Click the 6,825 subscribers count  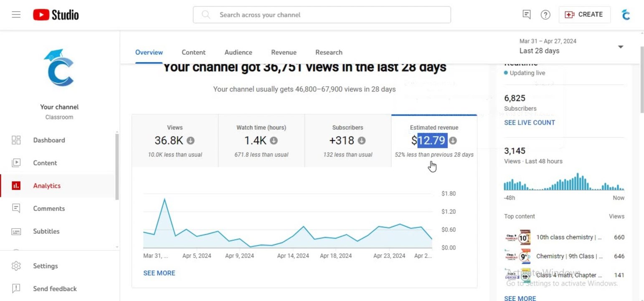coord(515,98)
